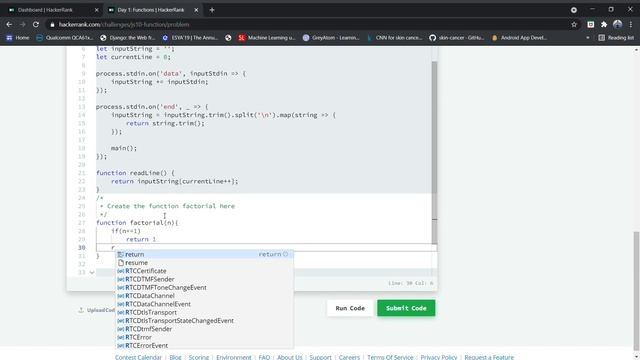Click the address bar URL
Image resolution: width=640 pixels, height=360 pixels.
tap(124, 24)
